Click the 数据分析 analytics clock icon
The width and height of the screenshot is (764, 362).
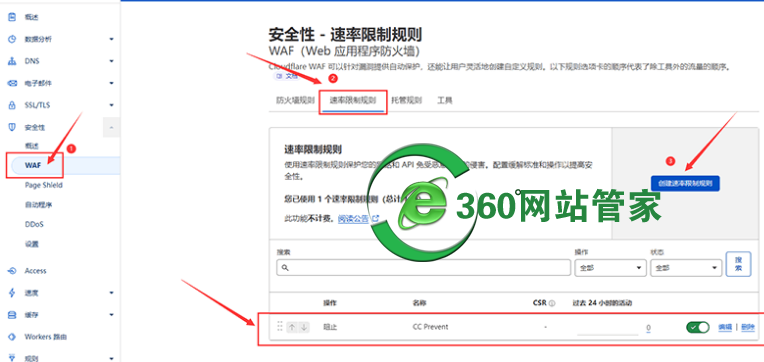[12, 39]
